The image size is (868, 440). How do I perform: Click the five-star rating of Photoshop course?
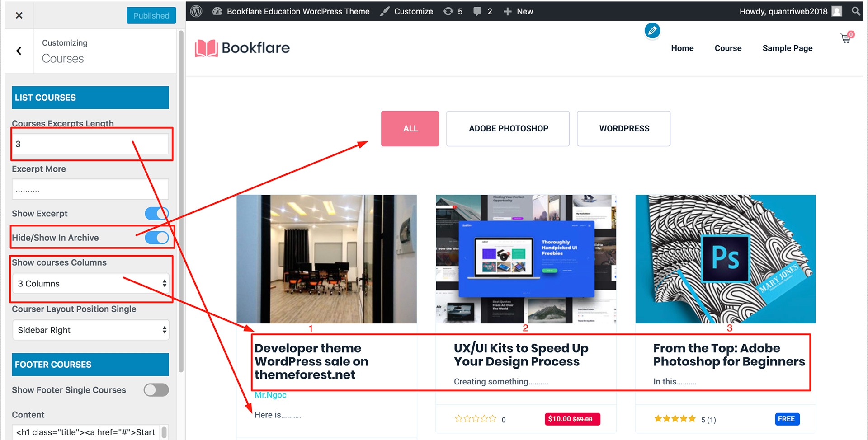pos(675,419)
